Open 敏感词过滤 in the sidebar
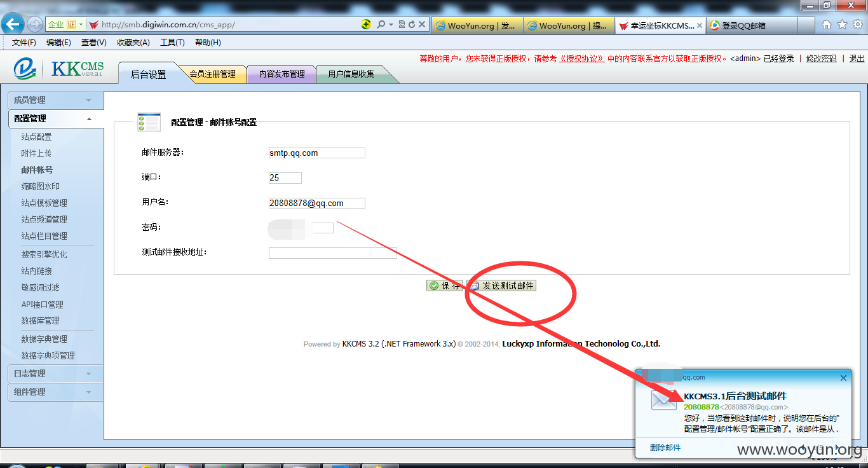This screenshot has width=868, height=468. click(x=40, y=287)
